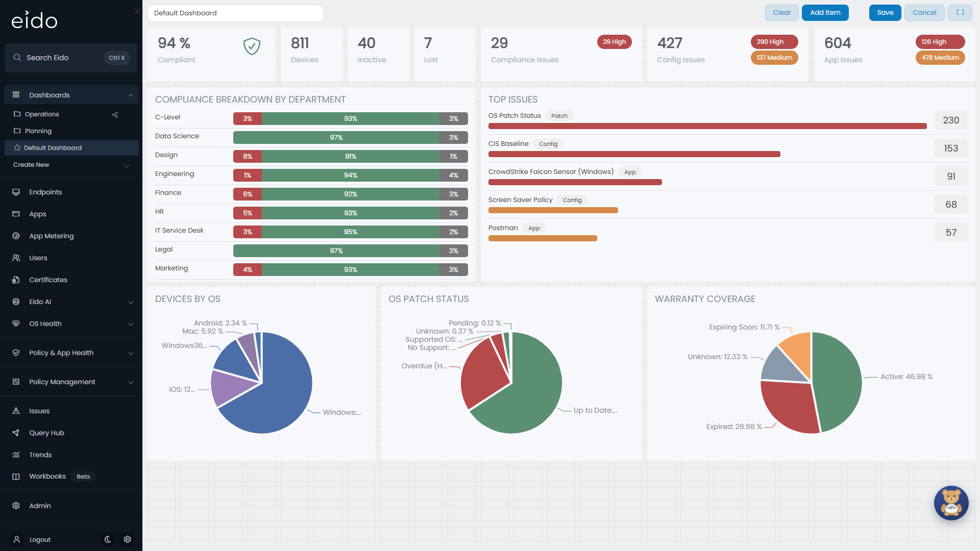Click the Eido AI chip icon
The height and width of the screenshot is (551, 980).
(16, 302)
